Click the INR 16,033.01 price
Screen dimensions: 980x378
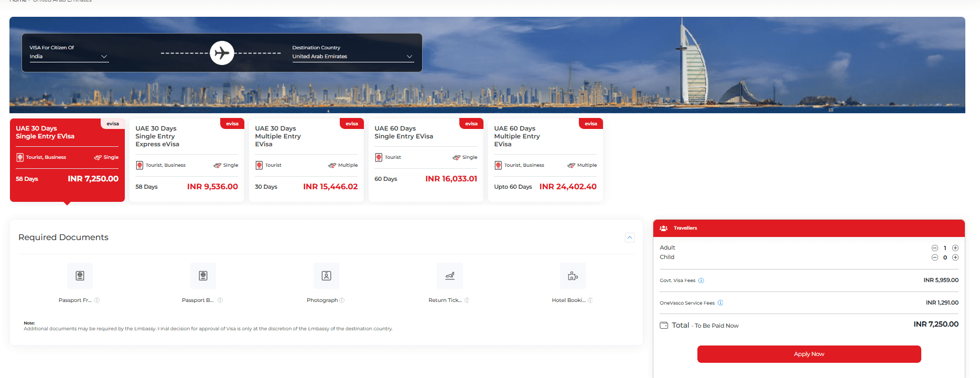[x=451, y=179]
